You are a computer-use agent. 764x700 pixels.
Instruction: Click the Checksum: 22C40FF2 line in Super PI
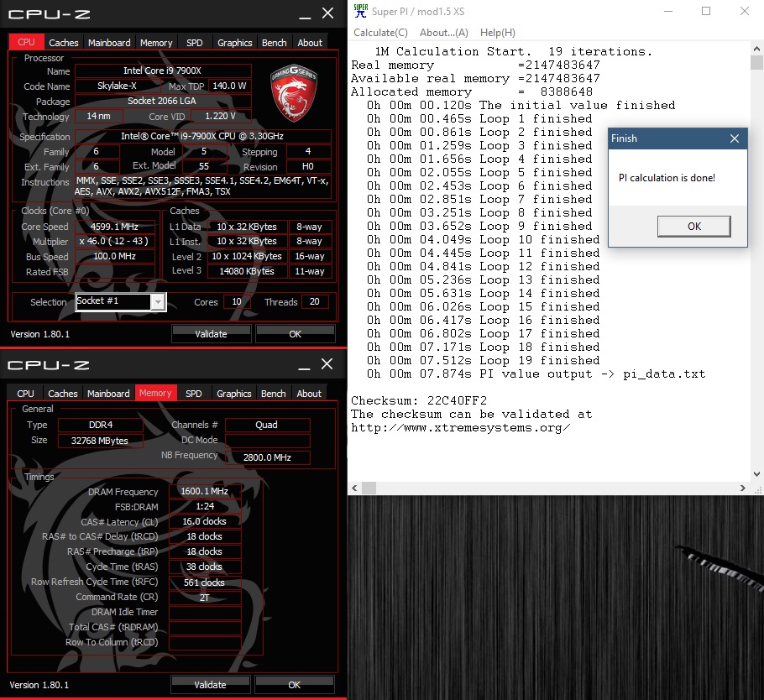419,400
